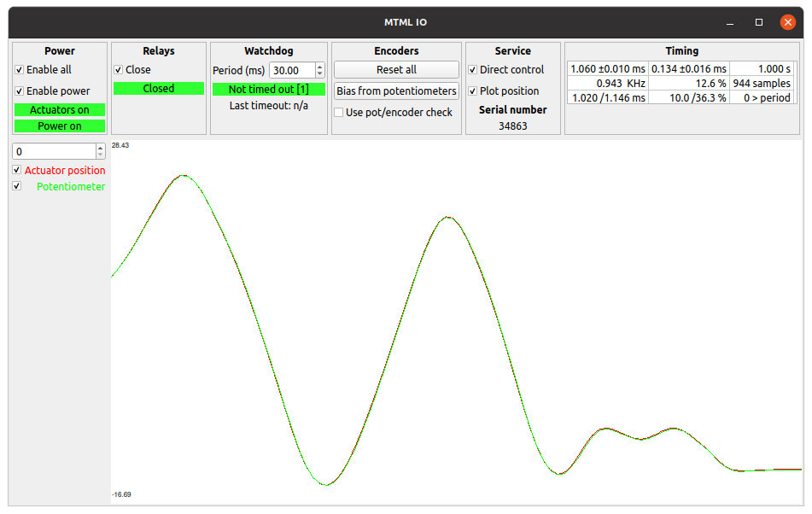This screenshot has width=812, height=514.
Task: Click the MTML IO title bar text
Action: [x=406, y=22]
